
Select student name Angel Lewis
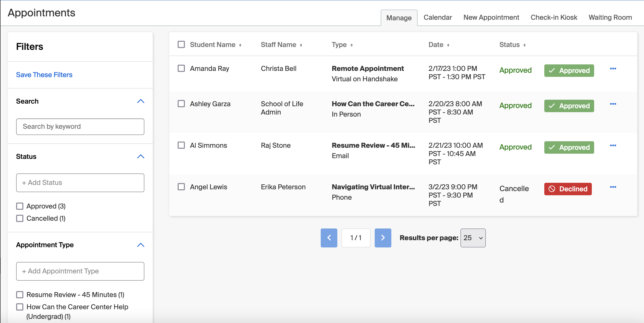[209, 187]
